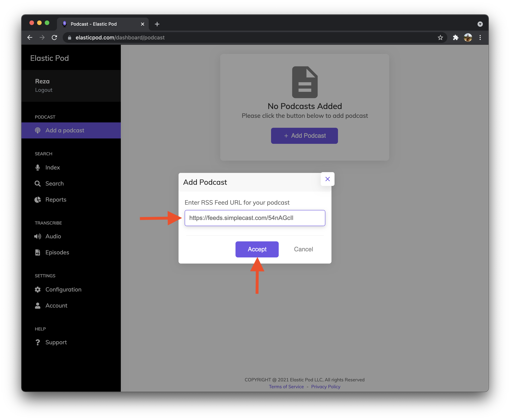Image resolution: width=510 pixels, height=420 pixels.
Task: Click the Add Podcast dialog title
Action: [x=205, y=182]
